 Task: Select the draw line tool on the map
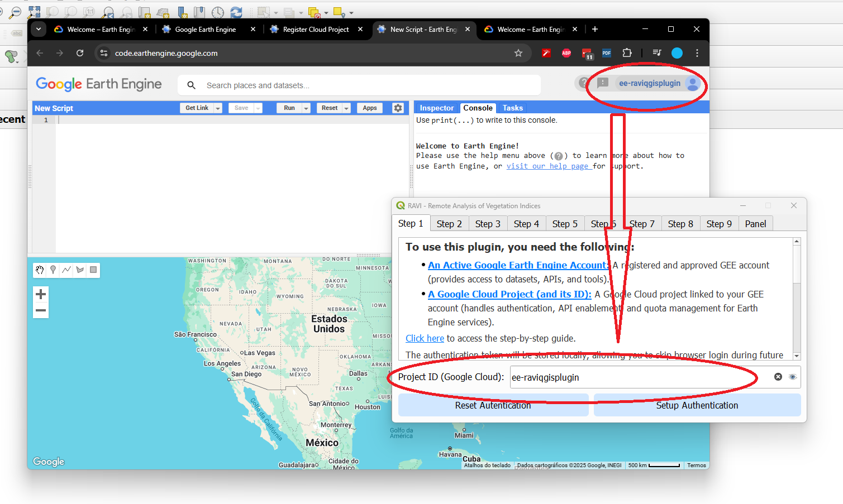(x=66, y=270)
